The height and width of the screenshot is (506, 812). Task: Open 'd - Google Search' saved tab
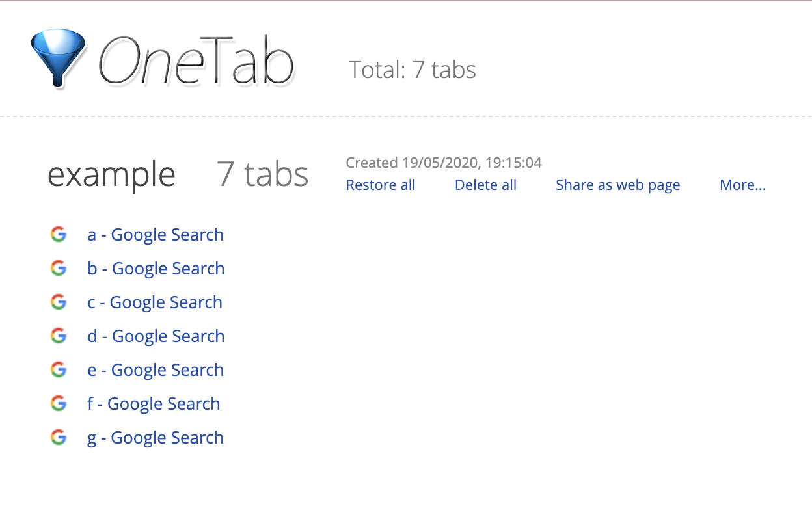(156, 336)
